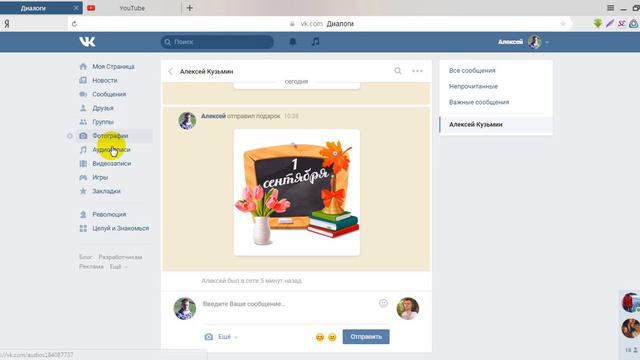Image resolution: width=640 pixels, height=360 pixels.
Task: Open Группы section
Action: [x=103, y=122]
